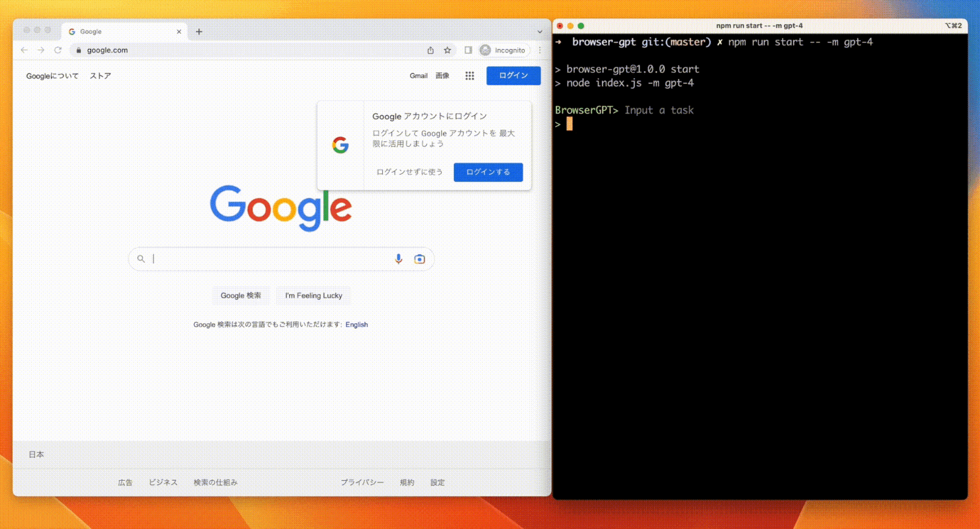This screenshot has height=529, width=980.
Task: Open the Incognito profile chip
Action: click(503, 50)
